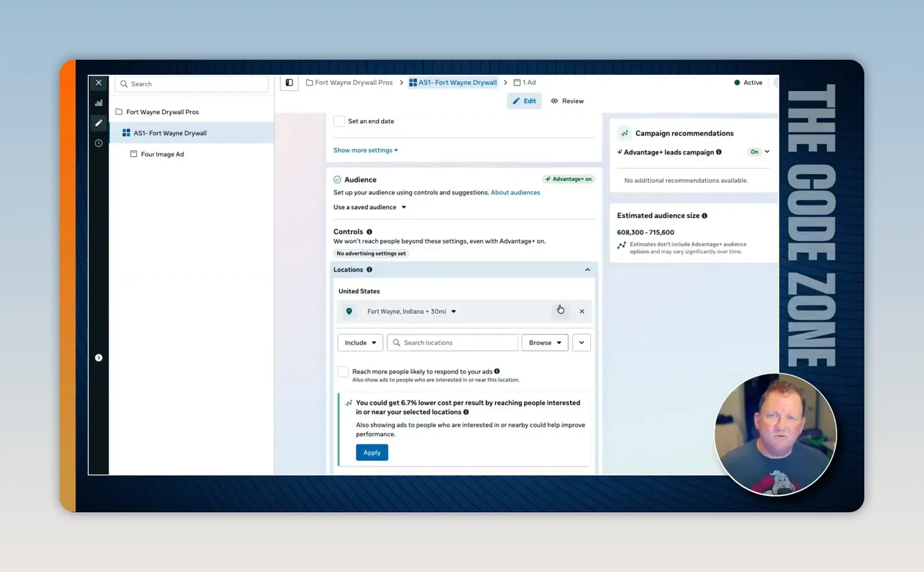Select the 1 Ad breadcrumb
The height and width of the screenshot is (572, 924).
[525, 82]
